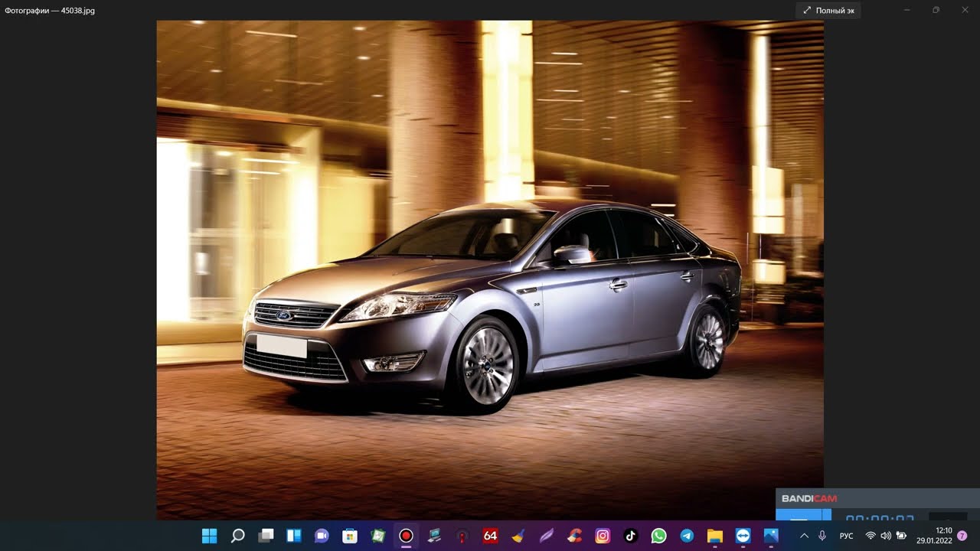This screenshot has height=551, width=980.
Task: Expand hidden system tray icons chevron
Action: 804,536
